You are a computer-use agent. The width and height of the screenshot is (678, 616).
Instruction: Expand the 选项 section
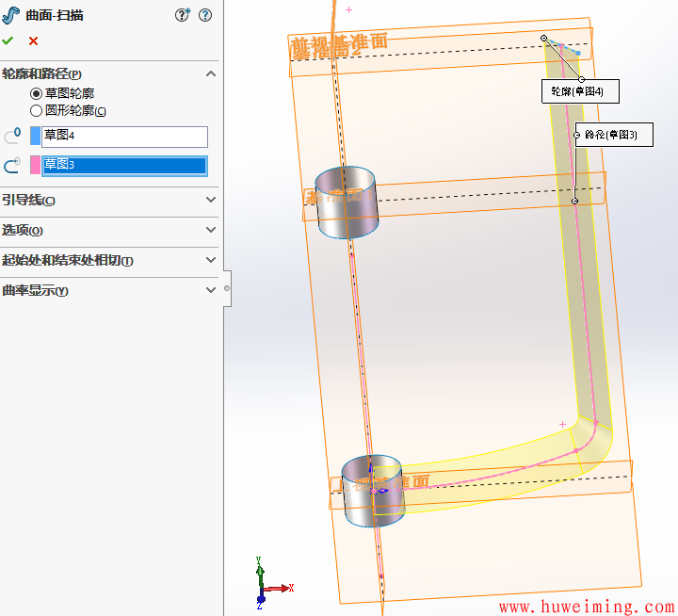(211, 230)
